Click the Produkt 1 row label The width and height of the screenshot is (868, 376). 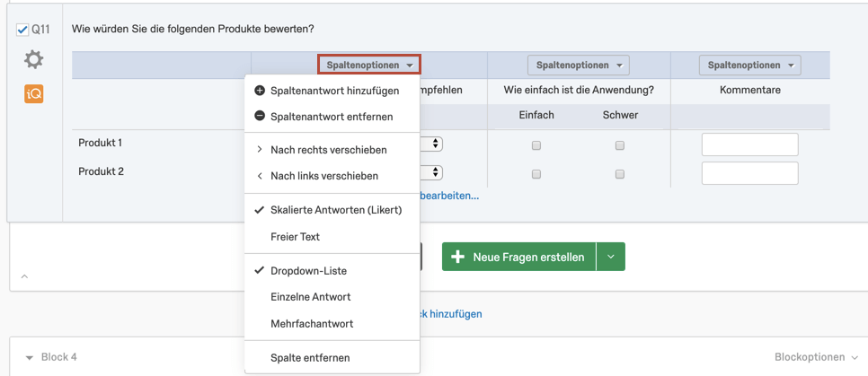click(x=101, y=143)
